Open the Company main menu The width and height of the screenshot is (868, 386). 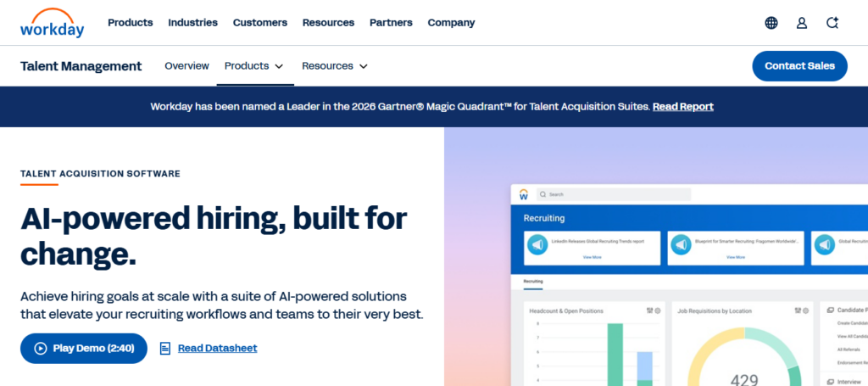click(x=451, y=23)
